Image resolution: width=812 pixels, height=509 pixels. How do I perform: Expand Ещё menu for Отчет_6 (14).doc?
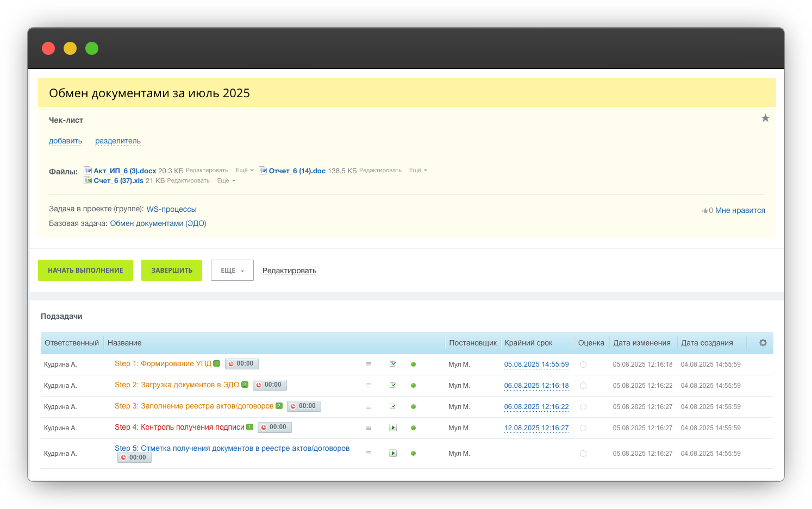418,171
